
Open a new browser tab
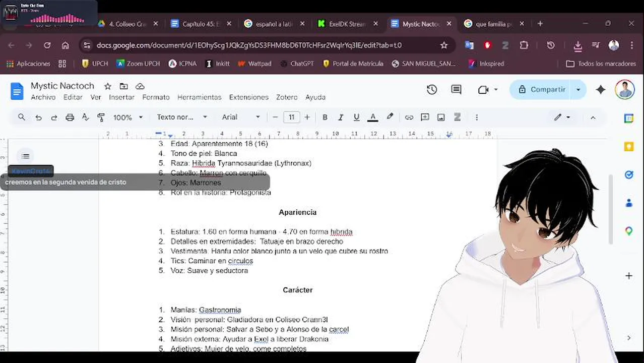point(540,23)
